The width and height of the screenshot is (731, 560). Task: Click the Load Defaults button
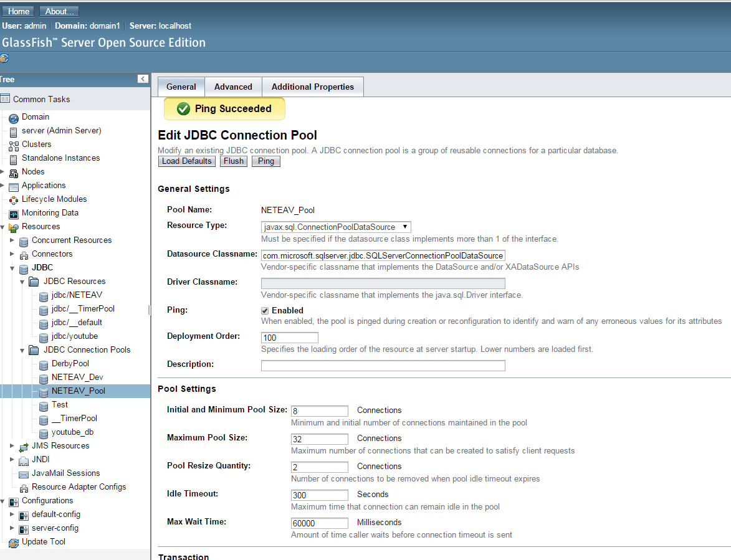click(186, 161)
